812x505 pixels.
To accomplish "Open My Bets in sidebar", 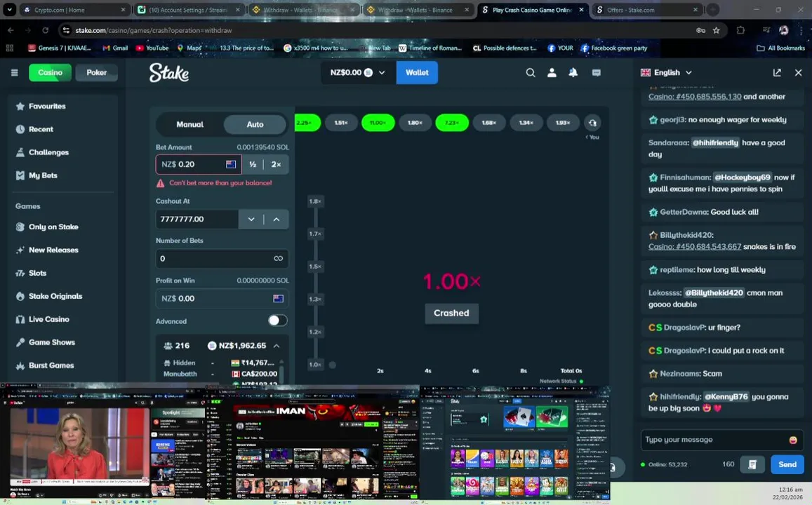I will coord(43,175).
